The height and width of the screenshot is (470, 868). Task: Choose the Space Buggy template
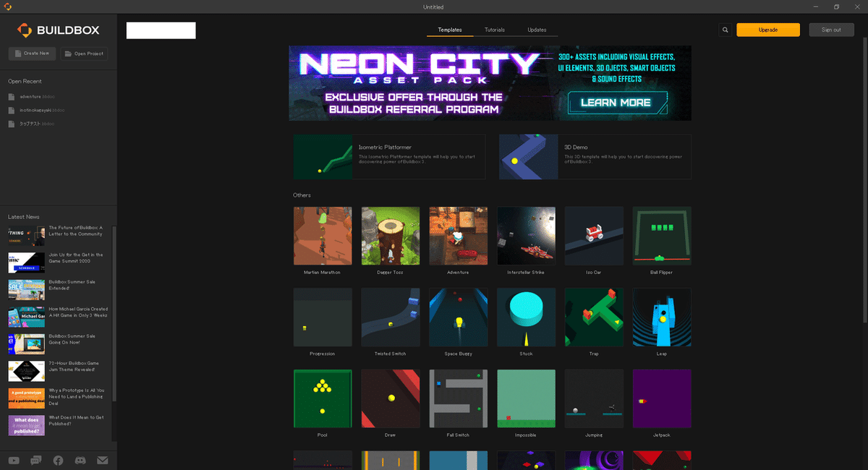click(x=458, y=317)
